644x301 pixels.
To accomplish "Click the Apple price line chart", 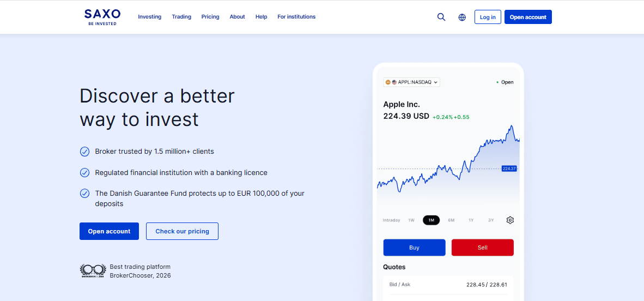I will pos(448,165).
